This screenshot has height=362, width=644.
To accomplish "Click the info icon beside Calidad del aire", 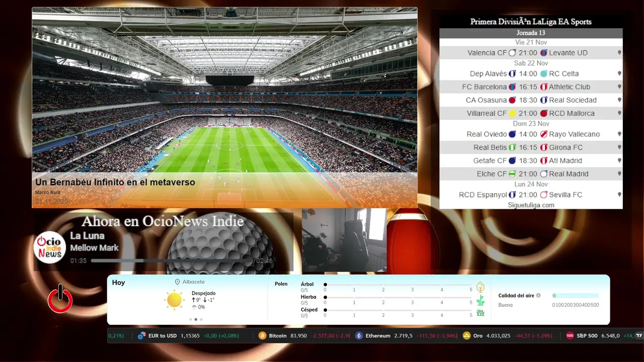I will coord(538,296).
